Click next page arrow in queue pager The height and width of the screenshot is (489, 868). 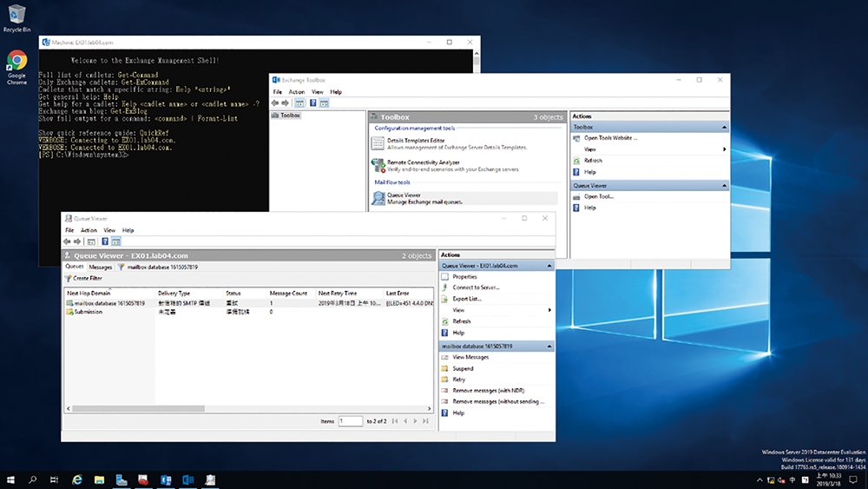click(415, 421)
